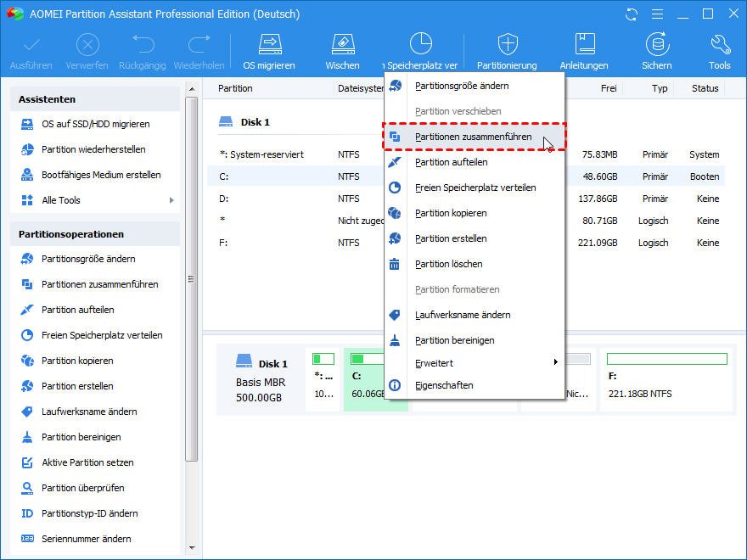Select the F: 221.18GB NTFS disk block
This screenshot has height=560, width=747.
point(666,379)
